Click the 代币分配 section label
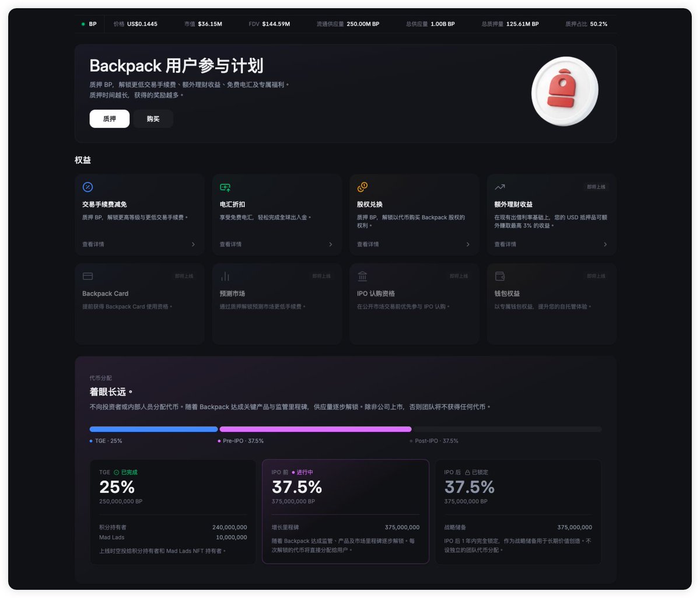Image resolution: width=700 pixels, height=598 pixels. (100, 378)
